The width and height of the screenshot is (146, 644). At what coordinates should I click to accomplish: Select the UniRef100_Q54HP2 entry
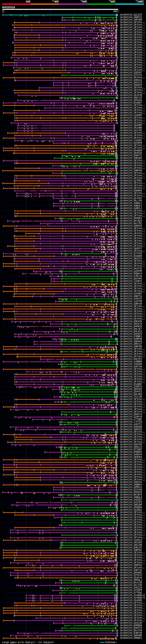coord(131,218)
